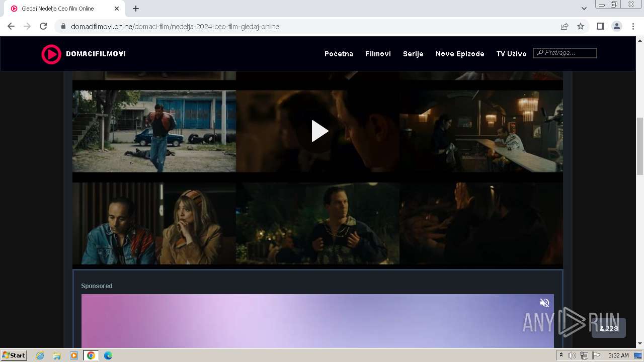
Task: Go forward in browser history
Action: click(27, 26)
